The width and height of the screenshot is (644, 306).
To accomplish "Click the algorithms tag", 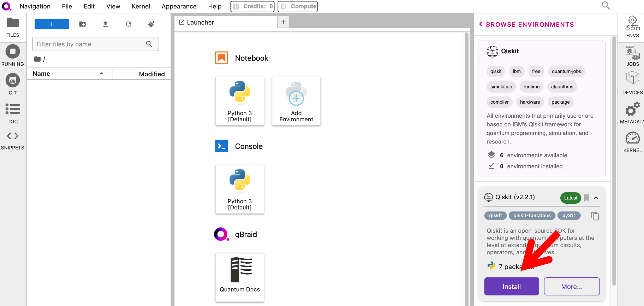I will 562,87.
